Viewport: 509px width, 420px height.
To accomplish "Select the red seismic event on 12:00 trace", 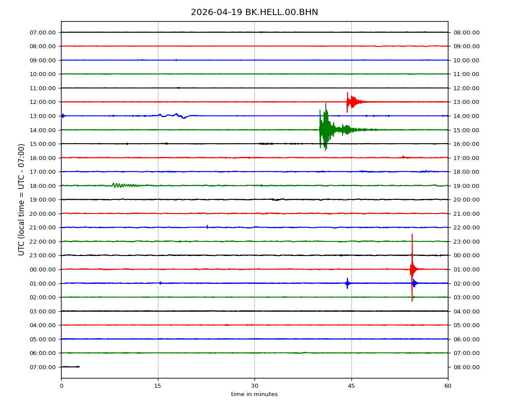I will (351, 102).
